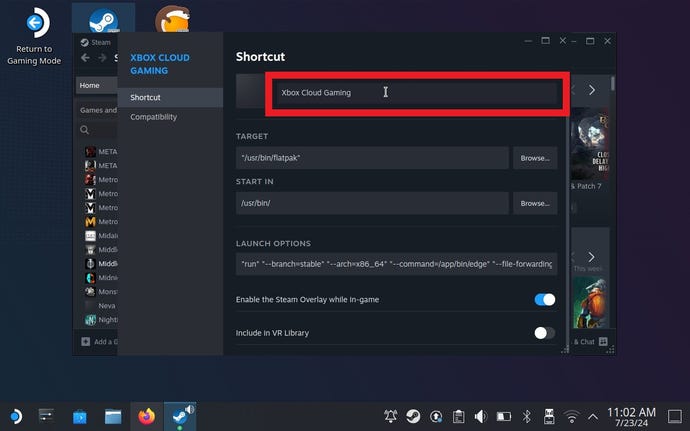Viewport: 690px width, 431px height.
Task: Click the Launch Options text field
Action: pyautogui.click(x=396, y=265)
